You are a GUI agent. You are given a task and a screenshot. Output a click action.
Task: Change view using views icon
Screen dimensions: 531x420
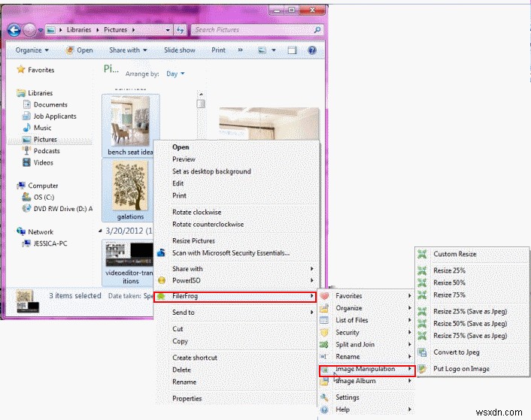tap(262, 50)
